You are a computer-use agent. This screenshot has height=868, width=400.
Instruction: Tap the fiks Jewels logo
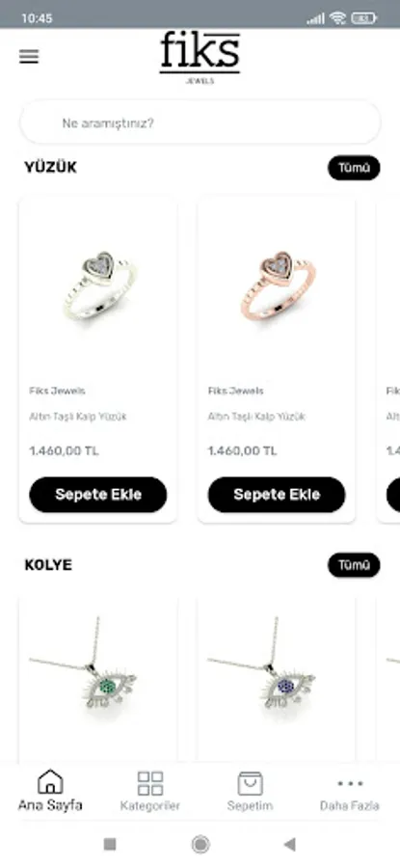point(200,58)
